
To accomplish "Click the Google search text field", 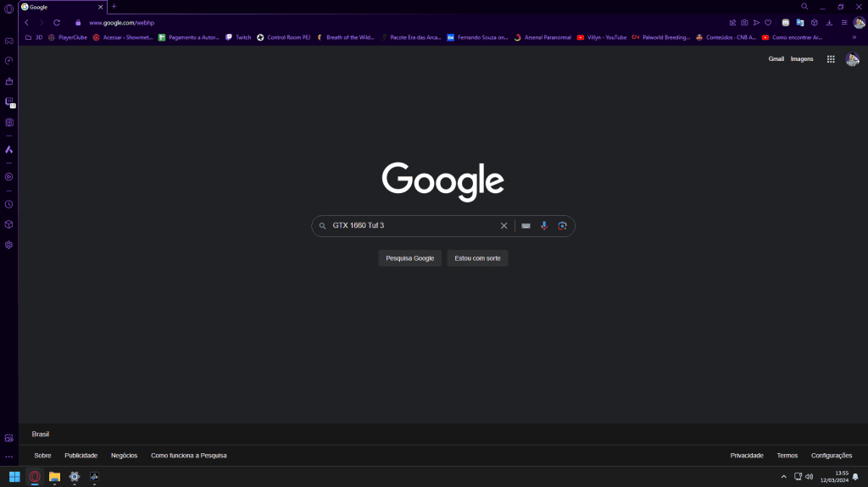I will tap(413, 226).
